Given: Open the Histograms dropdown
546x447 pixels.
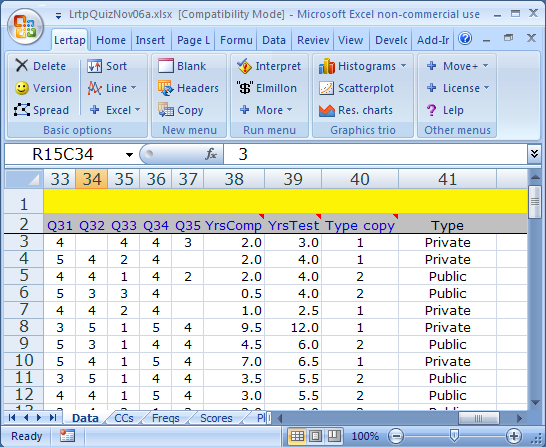Looking at the screenshot, I should tap(404, 65).
